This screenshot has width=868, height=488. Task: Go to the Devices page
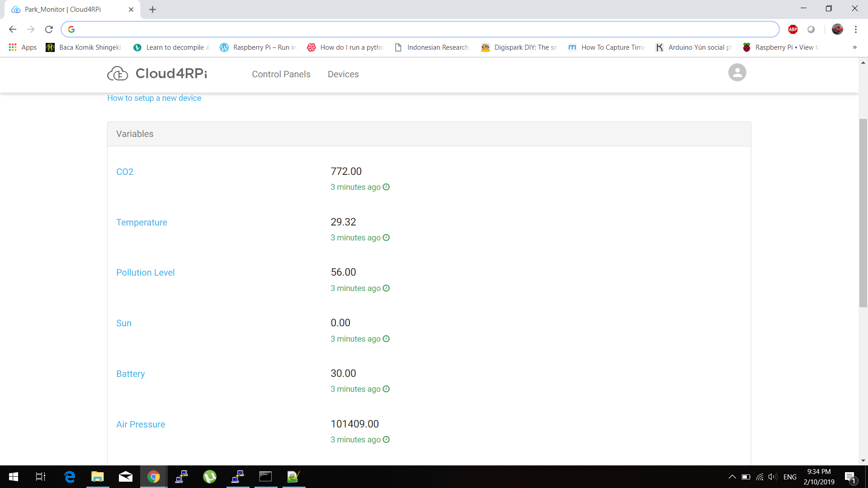343,74
